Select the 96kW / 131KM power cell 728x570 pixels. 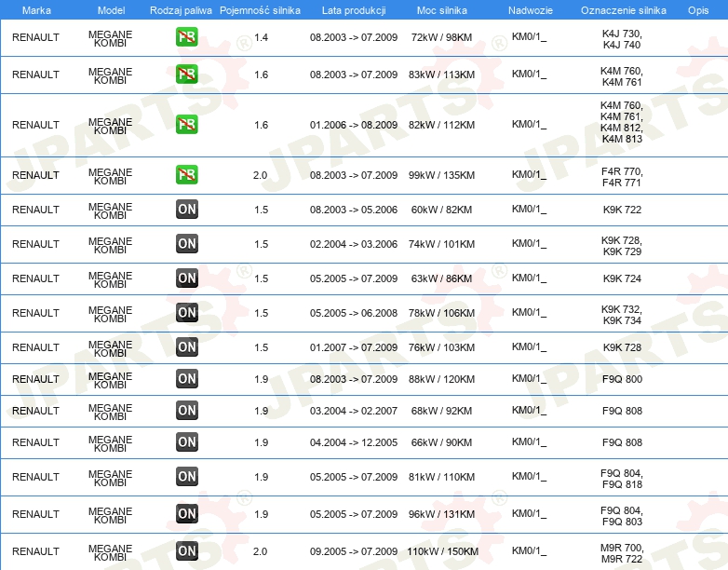(441, 514)
